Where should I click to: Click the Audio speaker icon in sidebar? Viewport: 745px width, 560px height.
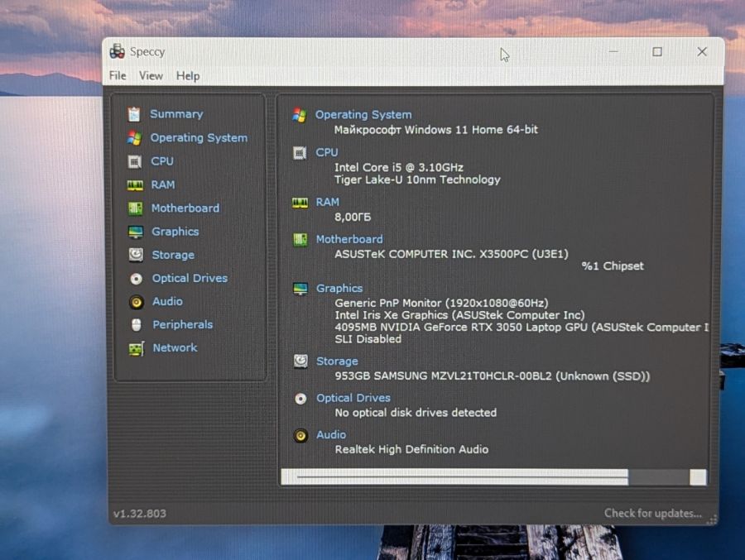(x=137, y=302)
